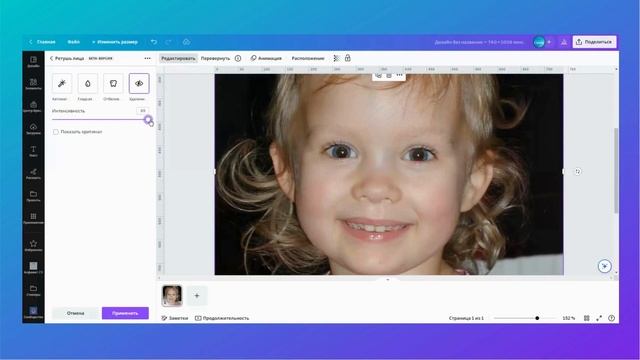Open the Flip option
Image resolution: width=640 pixels, height=360 pixels.
coord(216,58)
